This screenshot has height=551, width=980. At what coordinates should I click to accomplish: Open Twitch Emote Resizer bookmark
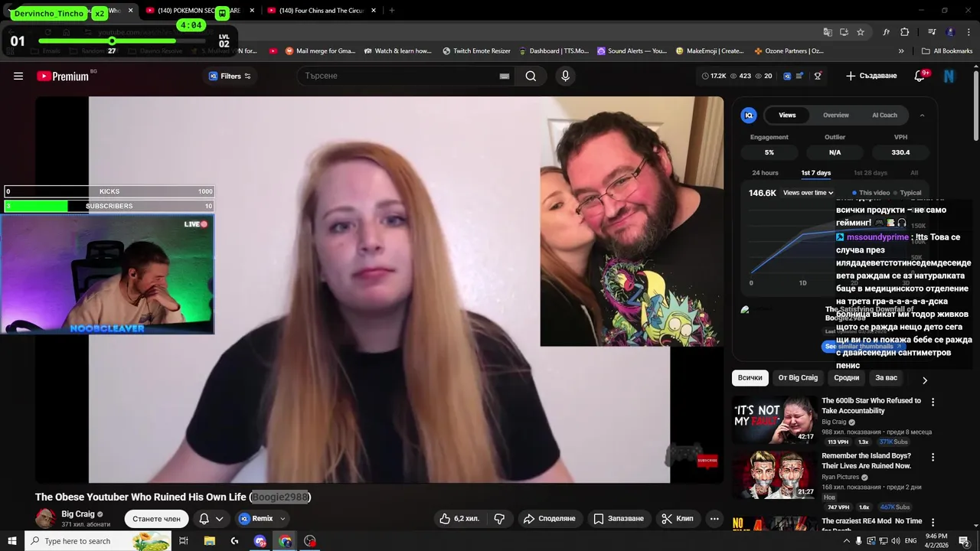476,51
